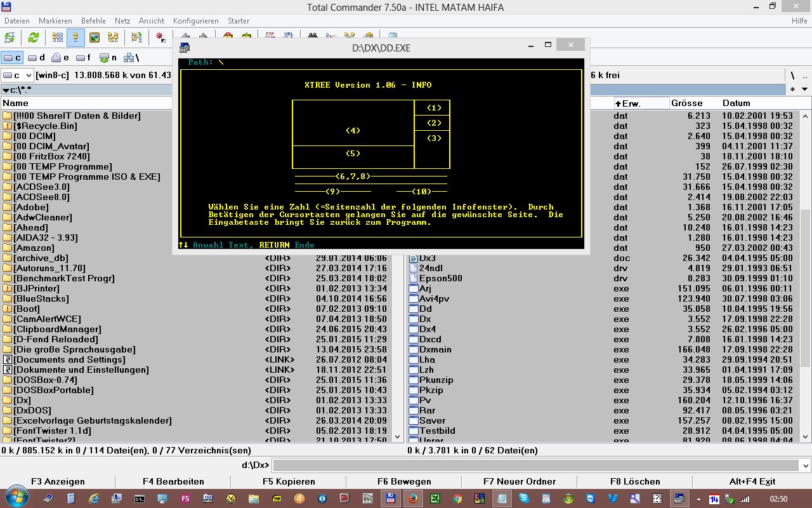Click the toolbar icon with red star
The image size is (812, 508).
coord(161,37)
